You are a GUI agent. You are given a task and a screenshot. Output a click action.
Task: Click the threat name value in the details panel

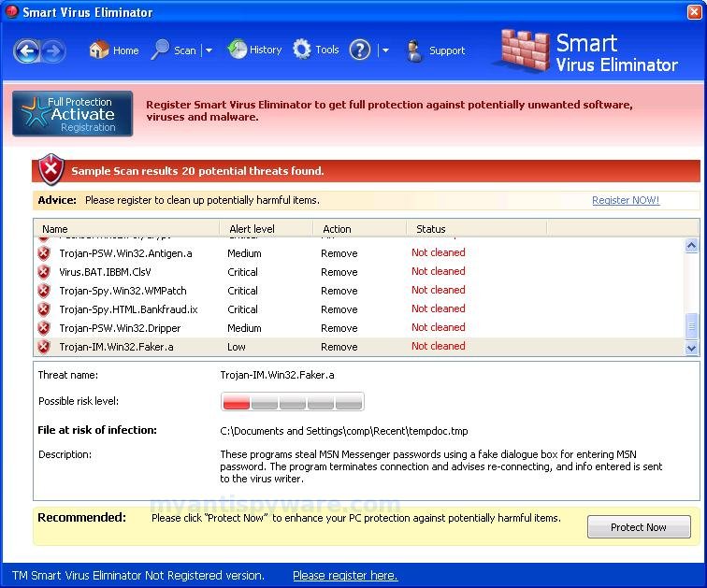[x=278, y=375]
